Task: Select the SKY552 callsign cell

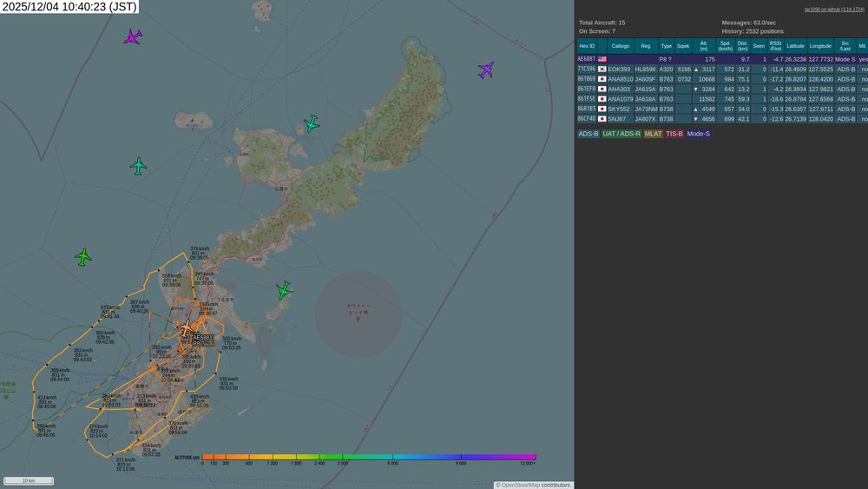Action: click(x=619, y=109)
